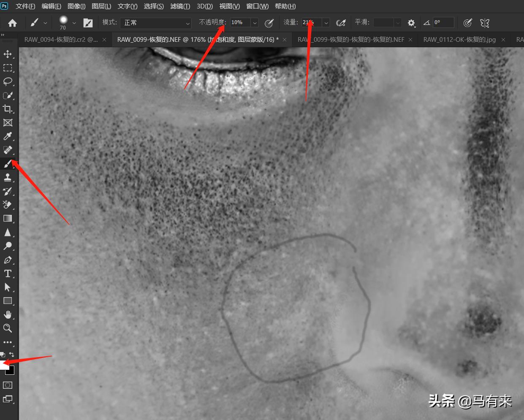
Task: Open the 滤镜(T) menu
Action: (x=180, y=6)
